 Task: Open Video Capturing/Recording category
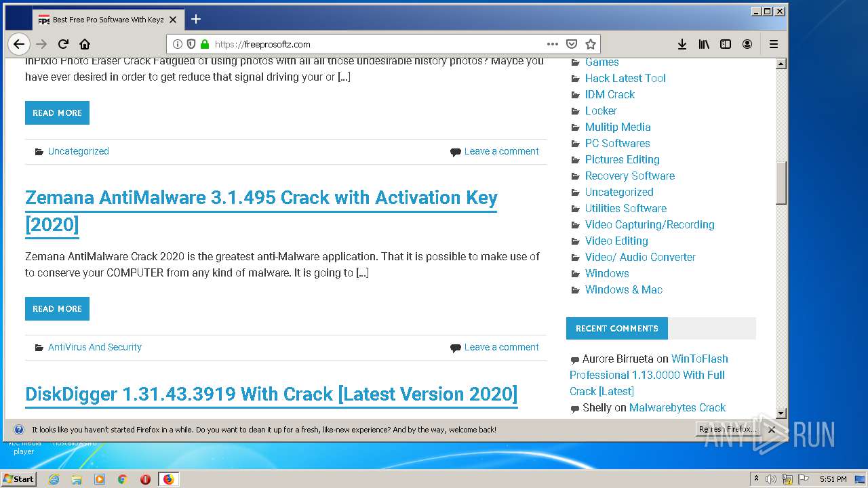point(650,224)
